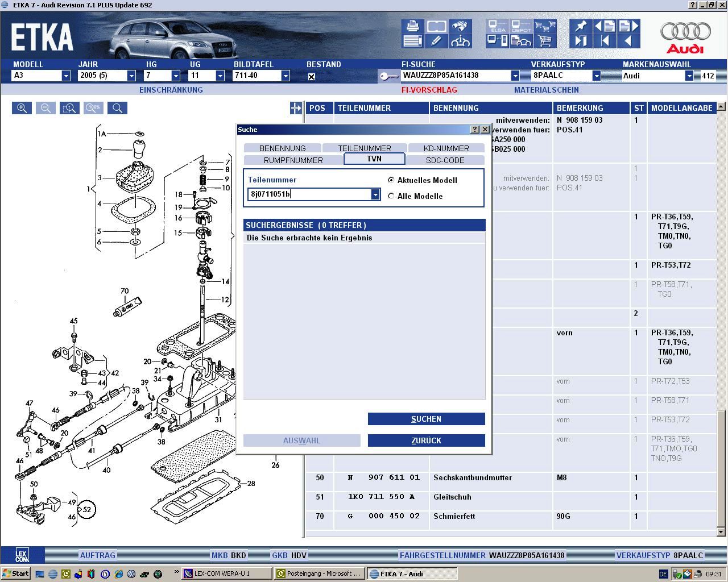Open the UG dropdown

[x=220, y=76]
